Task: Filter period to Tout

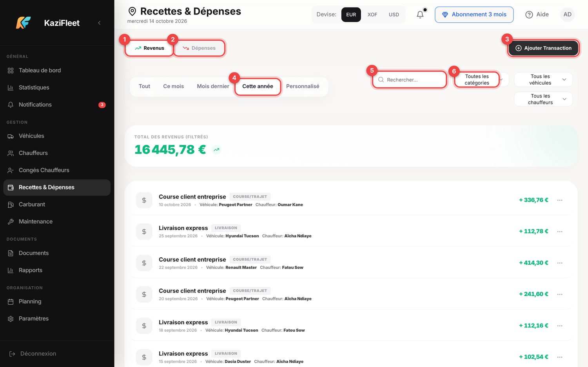Action: (144, 87)
